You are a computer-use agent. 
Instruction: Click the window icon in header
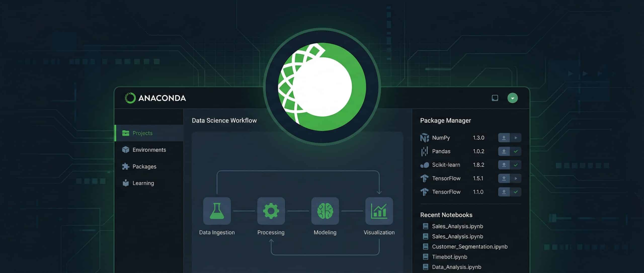pos(495,98)
